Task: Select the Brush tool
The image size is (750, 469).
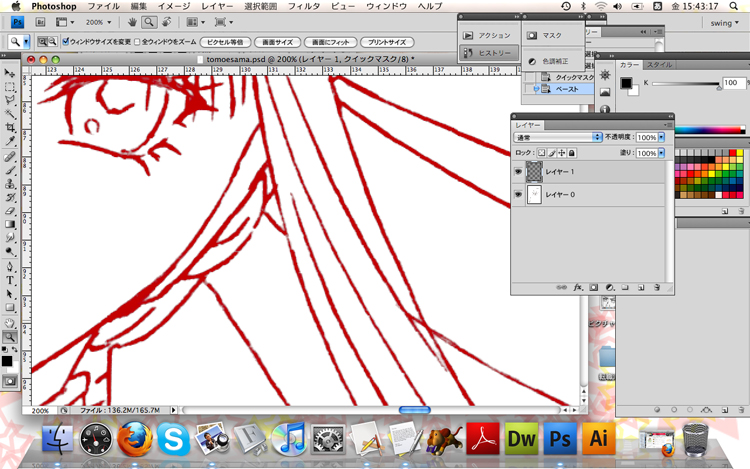Action: click(x=10, y=170)
